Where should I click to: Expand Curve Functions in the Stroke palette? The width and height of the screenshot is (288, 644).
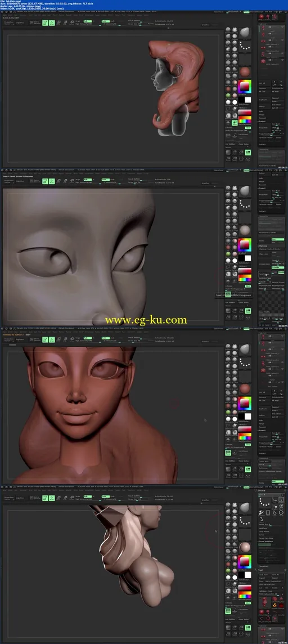point(266,538)
